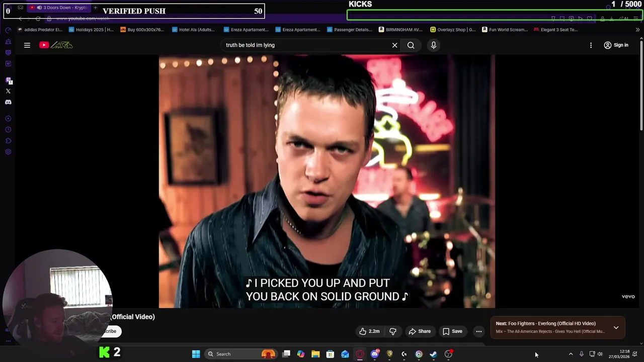Clear the search box with the X
The height and width of the screenshot is (362, 644).
pos(395,45)
